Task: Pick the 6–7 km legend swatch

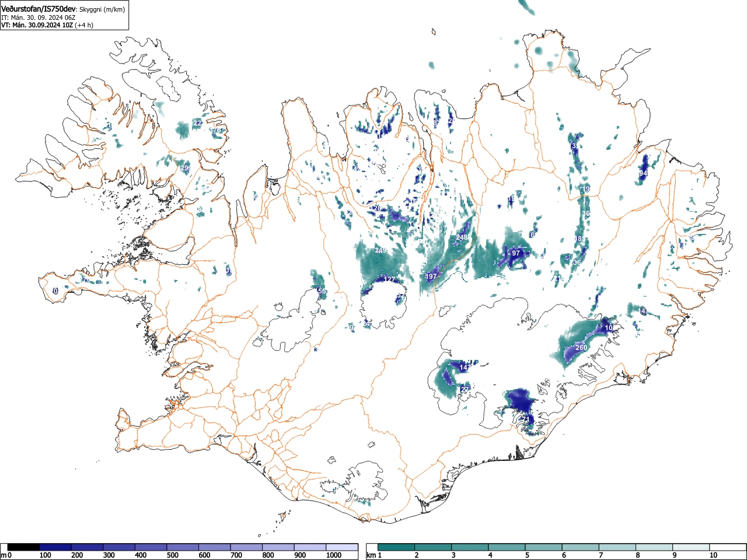Action: (x=580, y=547)
